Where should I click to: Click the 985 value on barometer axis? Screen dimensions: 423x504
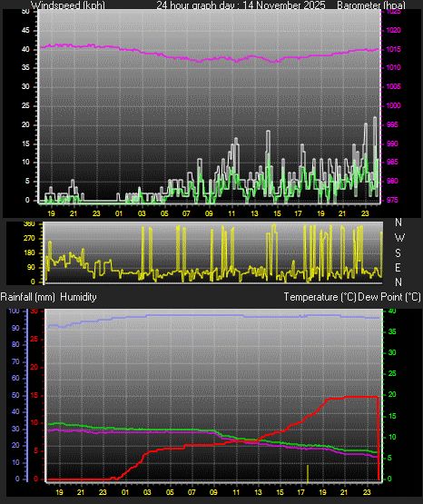(392, 162)
